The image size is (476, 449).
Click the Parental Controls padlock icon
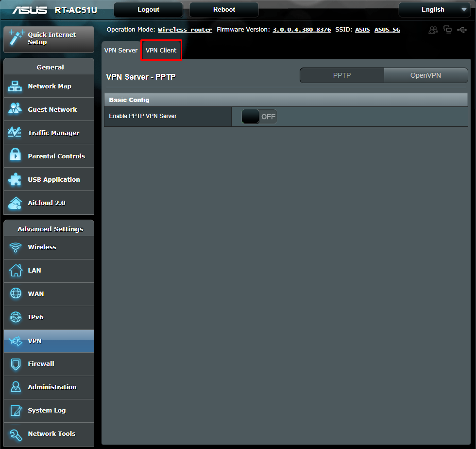pyautogui.click(x=15, y=155)
